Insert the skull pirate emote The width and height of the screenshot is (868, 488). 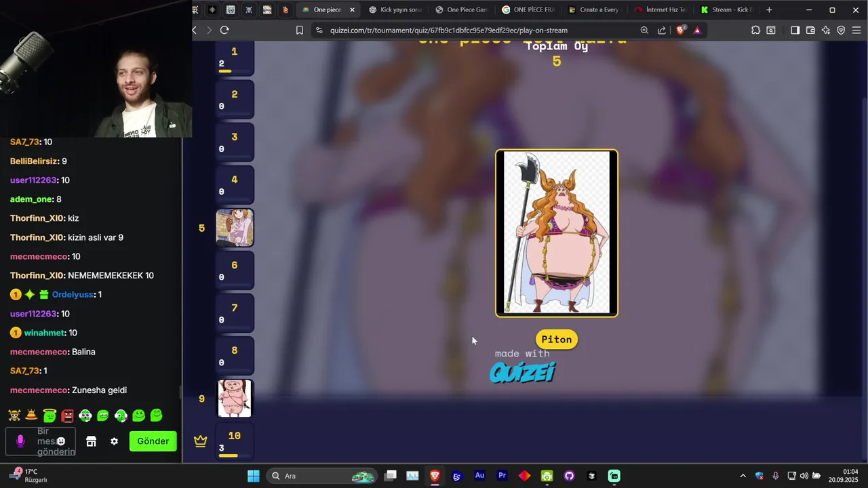point(14,415)
